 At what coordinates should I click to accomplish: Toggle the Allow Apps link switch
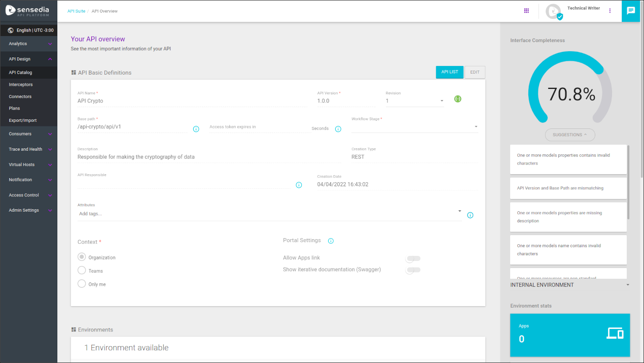point(413,258)
